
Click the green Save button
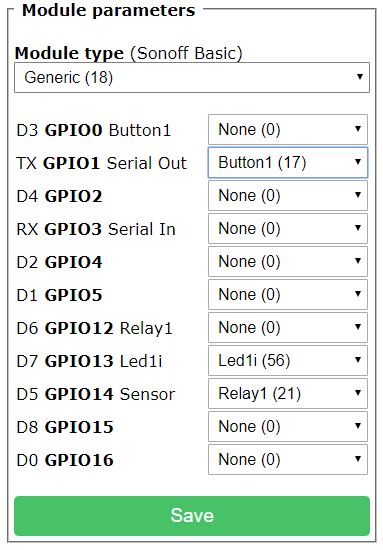(x=192, y=516)
